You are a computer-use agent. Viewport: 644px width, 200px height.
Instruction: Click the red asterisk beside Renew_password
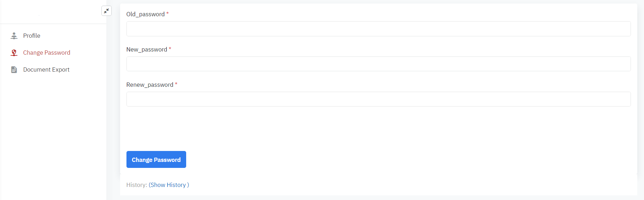tap(176, 84)
